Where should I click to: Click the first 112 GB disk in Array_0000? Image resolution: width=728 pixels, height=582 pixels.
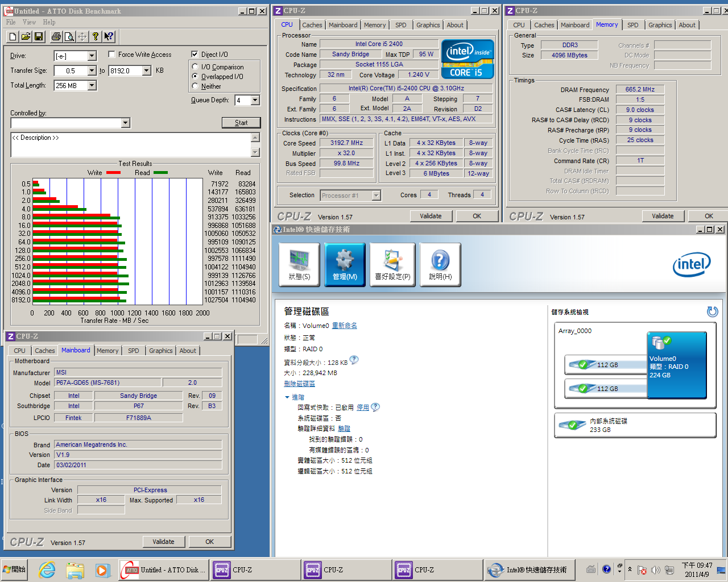[x=606, y=365]
